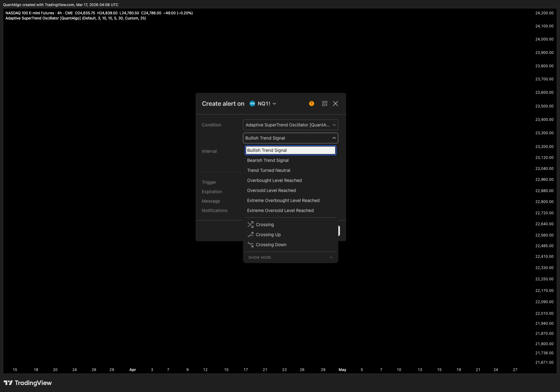Viewport: 560px width, 392px height.
Task: Click the TradingView logo at bottom
Action: [28, 383]
